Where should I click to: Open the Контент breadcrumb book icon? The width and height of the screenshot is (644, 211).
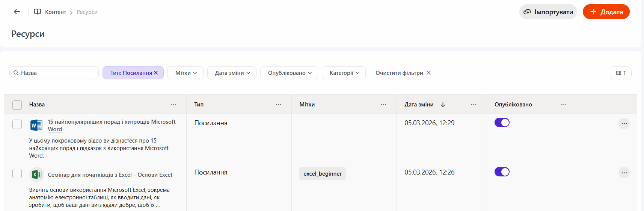(x=38, y=12)
